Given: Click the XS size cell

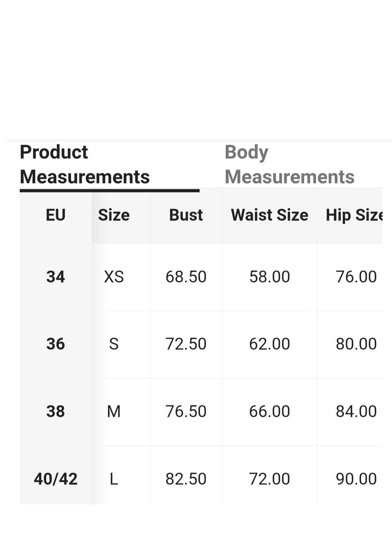Looking at the screenshot, I should (x=114, y=277).
